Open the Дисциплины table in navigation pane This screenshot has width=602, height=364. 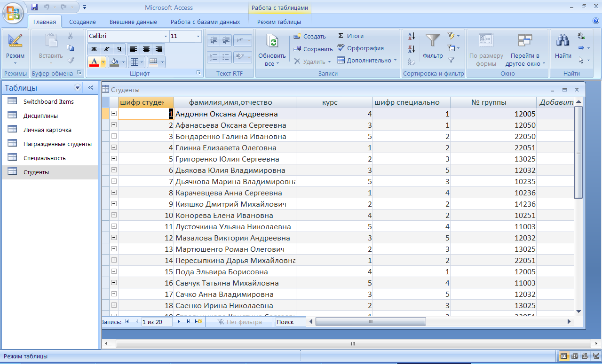point(40,116)
